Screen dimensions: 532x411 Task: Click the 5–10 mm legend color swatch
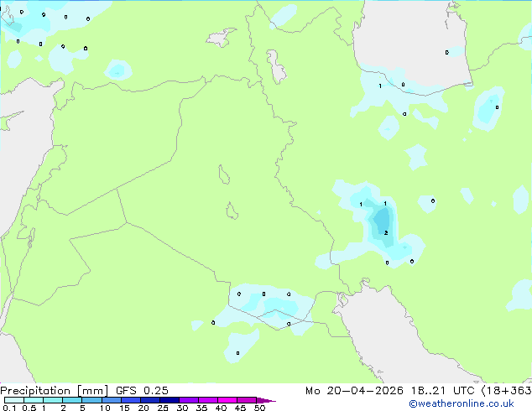point(91,400)
